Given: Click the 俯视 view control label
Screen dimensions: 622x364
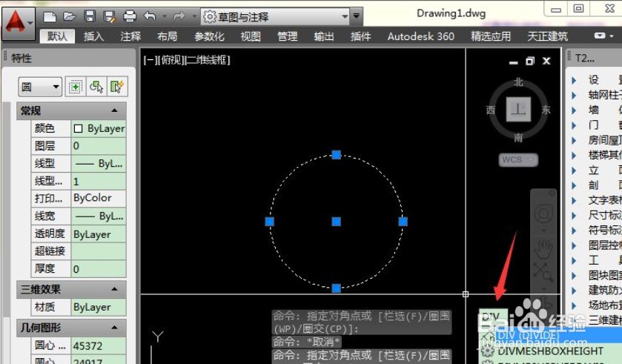Looking at the screenshot, I should [171, 60].
